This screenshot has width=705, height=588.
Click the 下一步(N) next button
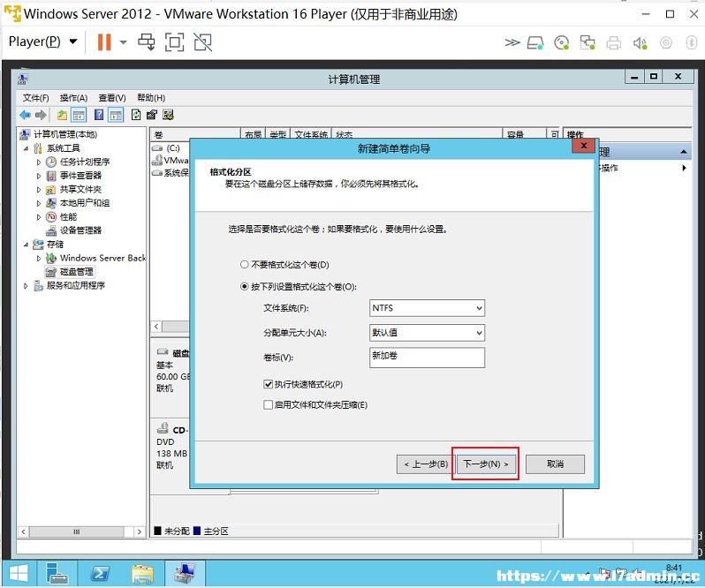pos(486,464)
